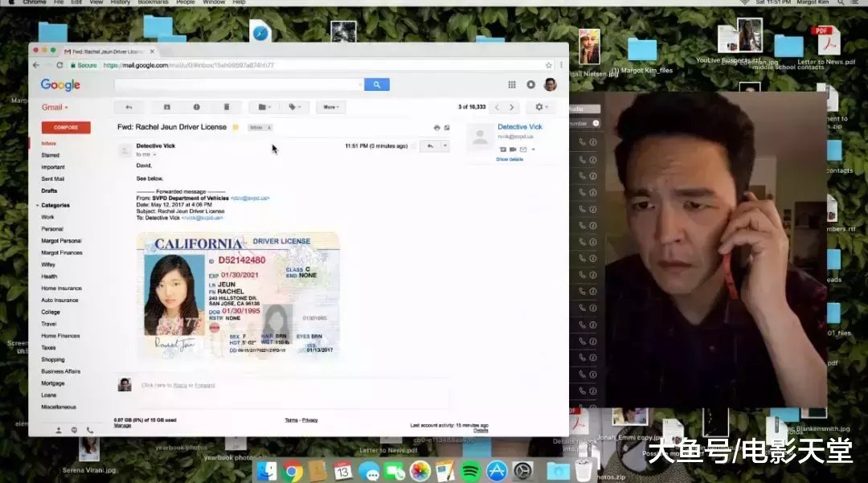868x483 pixels.
Task: Open the Chrome three-dot menu
Action: (561, 65)
